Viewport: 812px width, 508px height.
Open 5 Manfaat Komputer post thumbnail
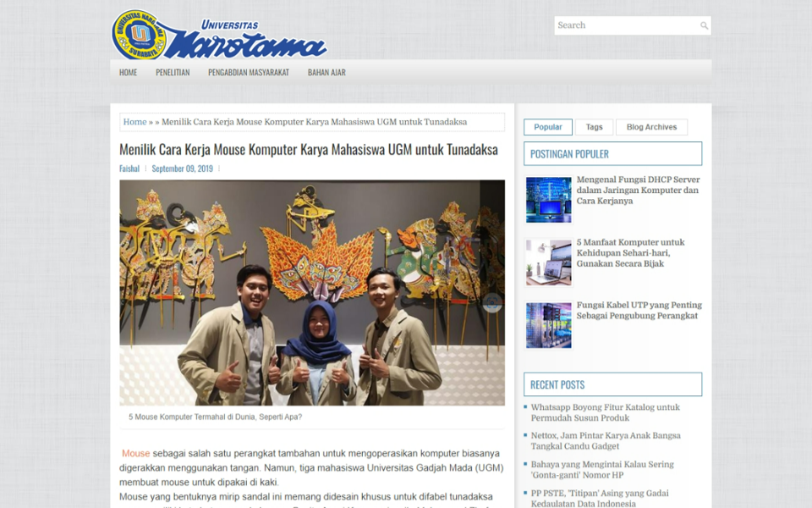[548, 262]
